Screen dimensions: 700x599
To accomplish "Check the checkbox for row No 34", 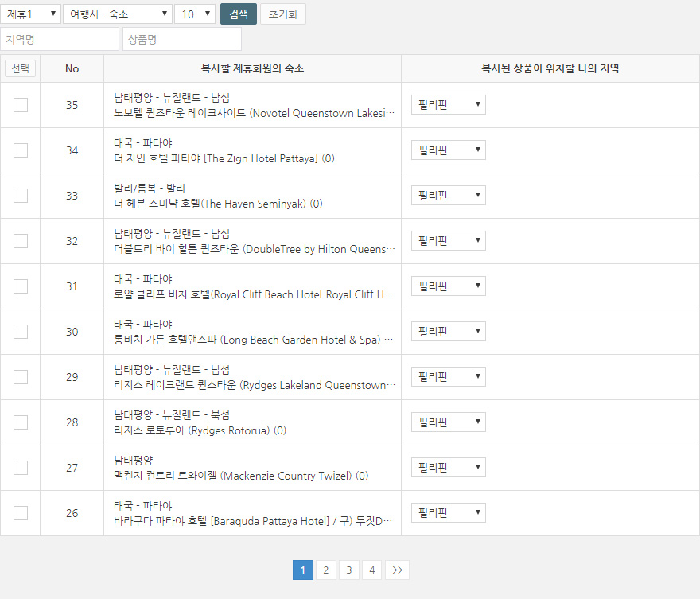I will [21, 150].
